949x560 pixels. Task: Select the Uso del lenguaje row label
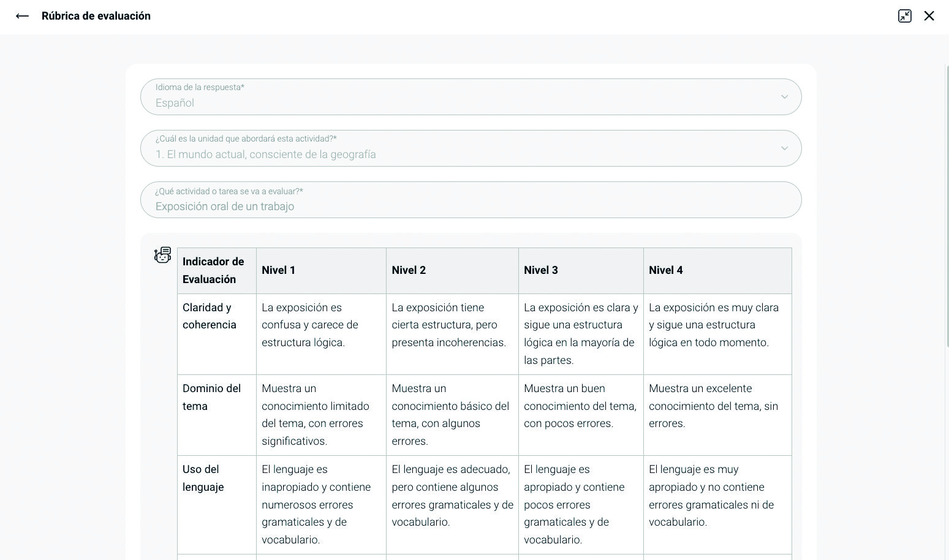(203, 478)
